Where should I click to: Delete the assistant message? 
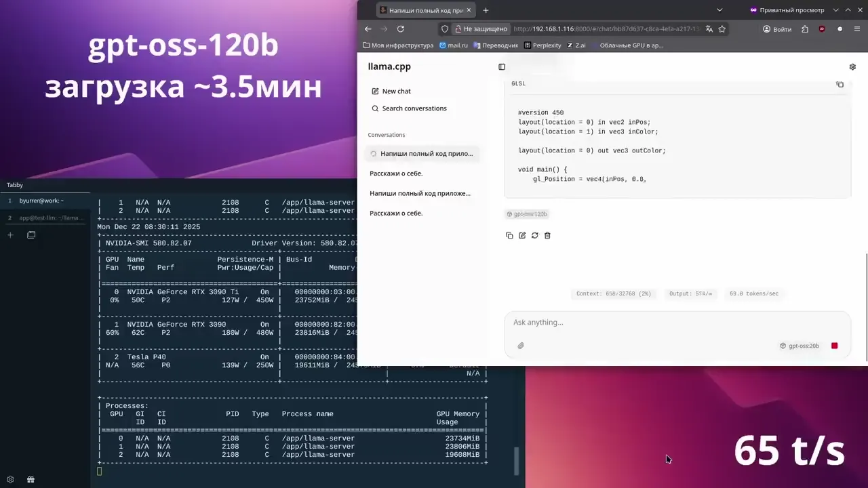547,235
